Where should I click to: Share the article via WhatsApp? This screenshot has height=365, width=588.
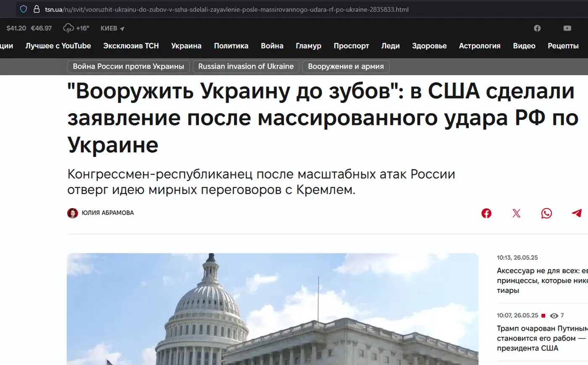point(546,214)
